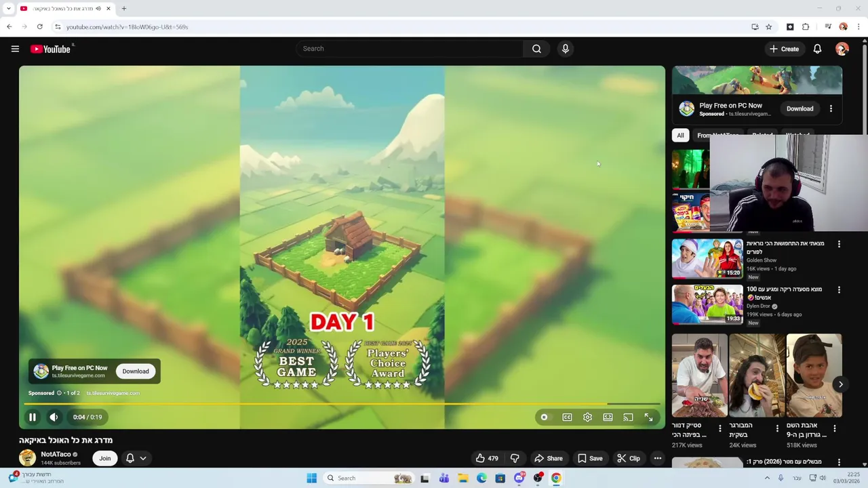Reload the page in Chrome
The height and width of the screenshot is (488, 868).
(40, 27)
